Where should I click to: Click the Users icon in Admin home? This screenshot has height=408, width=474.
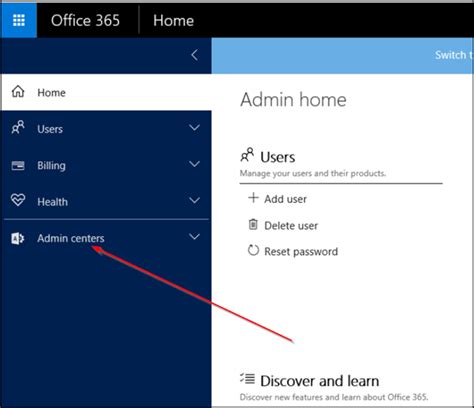247,155
